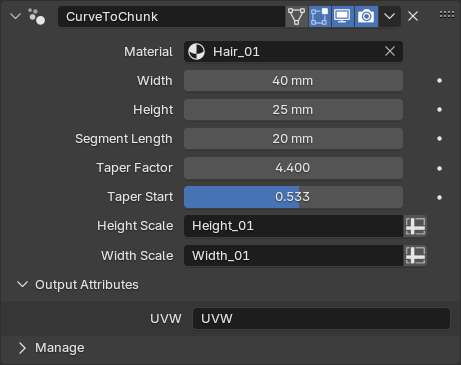Viewport: 461px width, 365px height.
Task: Remove the CurveToChunk modifier
Action: [413, 16]
